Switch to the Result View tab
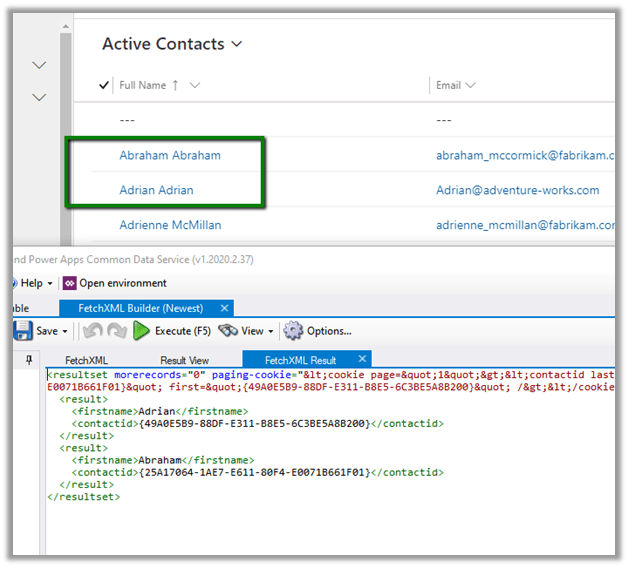The width and height of the screenshot is (628, 568). pyautogui.click(x=184, y=360)
